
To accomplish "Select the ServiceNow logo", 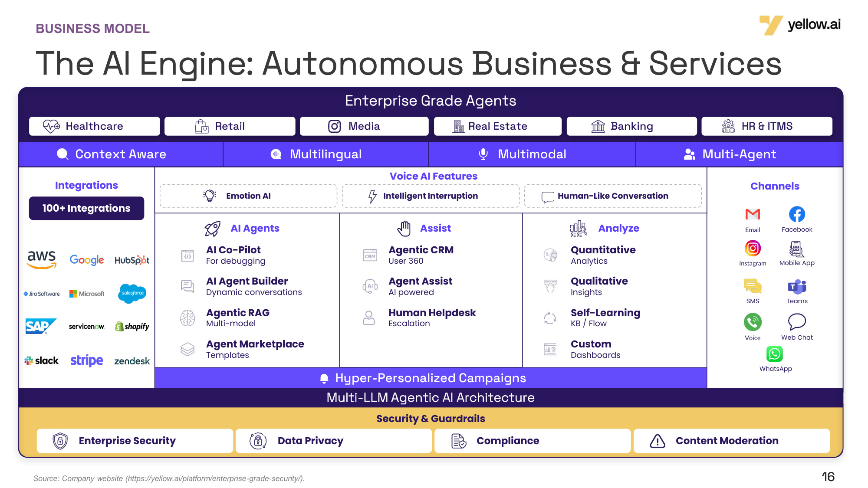I will coord(87,327).
